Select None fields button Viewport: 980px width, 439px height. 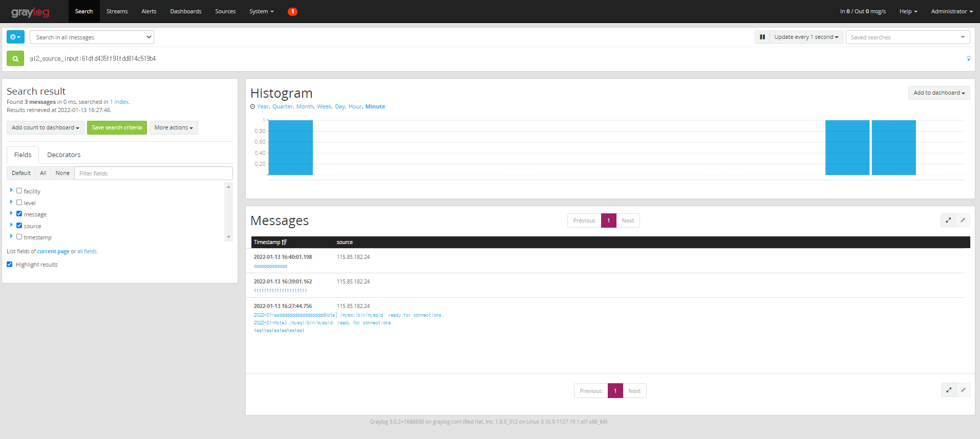pyautogui.click(x=62, y=173)
